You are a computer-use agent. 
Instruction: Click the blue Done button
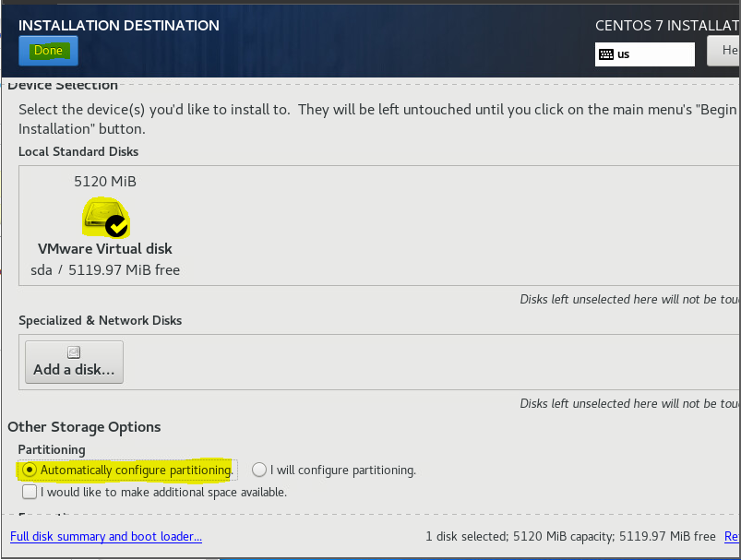(x=48, y=51)
